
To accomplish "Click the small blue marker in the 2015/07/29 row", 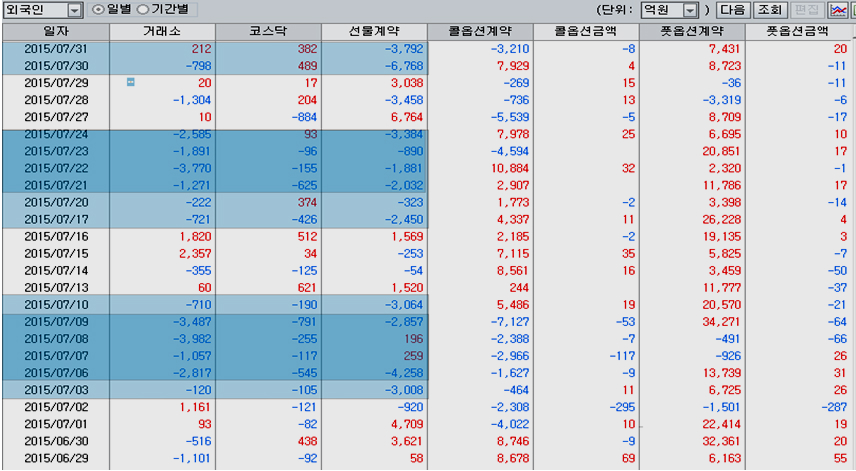I will (130, 82).
